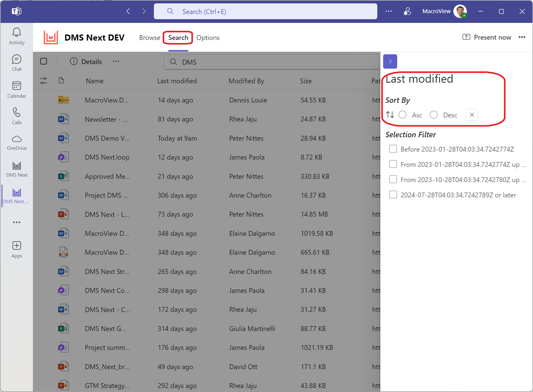Switch to the Browse tab
The height and width of the screenshot is (392, 533).
(x=150, y=38)
